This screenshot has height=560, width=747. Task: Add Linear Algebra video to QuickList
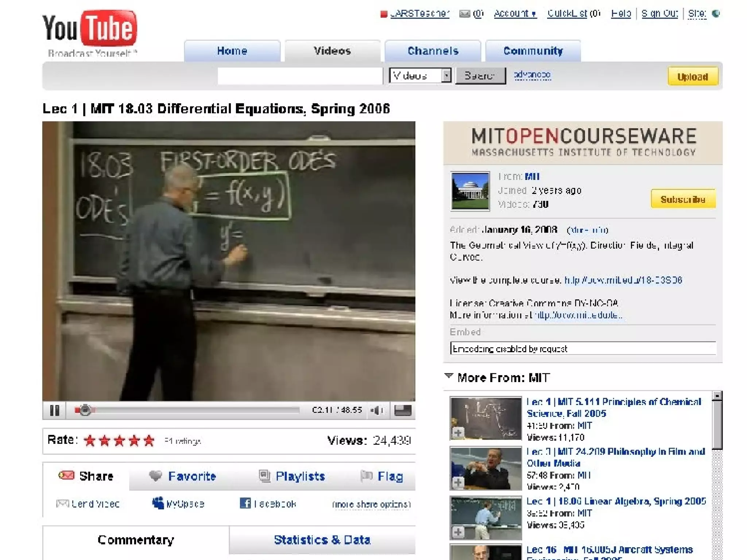point(458,532)
